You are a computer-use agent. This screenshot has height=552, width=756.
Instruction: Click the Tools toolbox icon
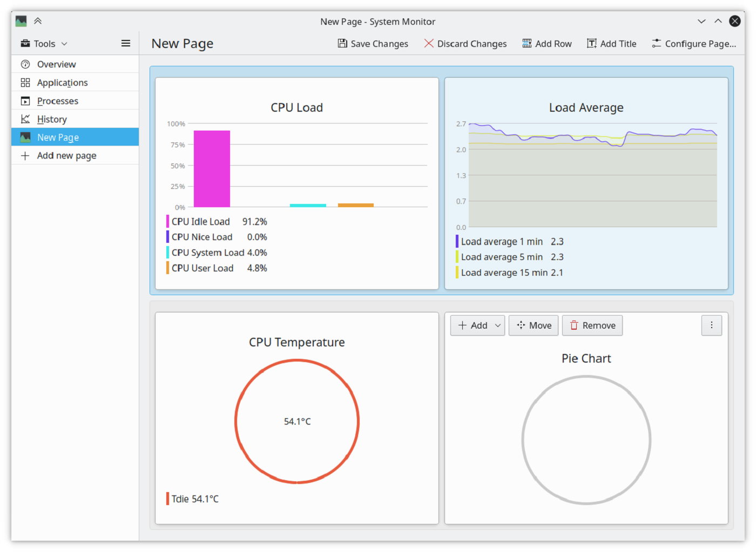click(25, 43)
